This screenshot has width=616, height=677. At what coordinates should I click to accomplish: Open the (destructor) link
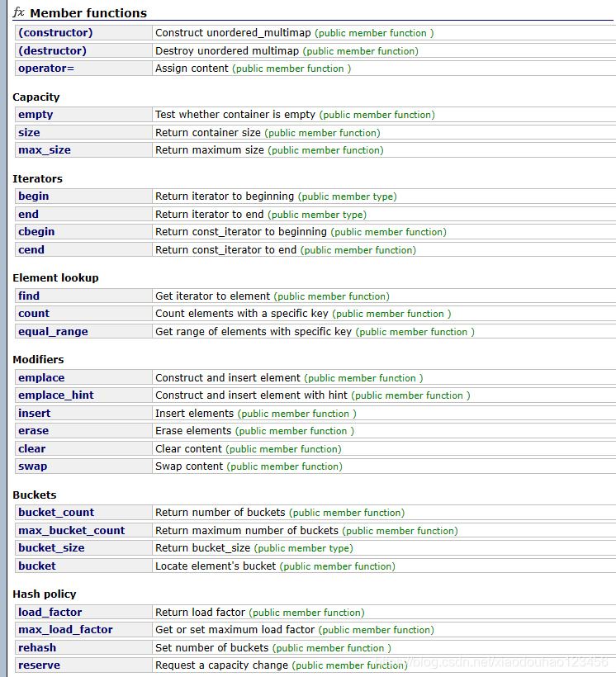pyautogui.click(x=52, y=51)
